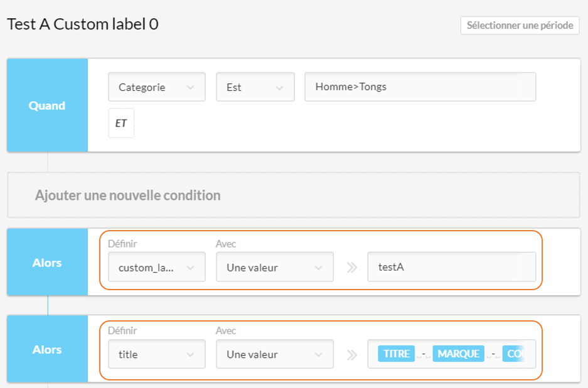The image size is (588, 388).
Task: Click the Homme>Tongs value field
Action: [420, 87]
